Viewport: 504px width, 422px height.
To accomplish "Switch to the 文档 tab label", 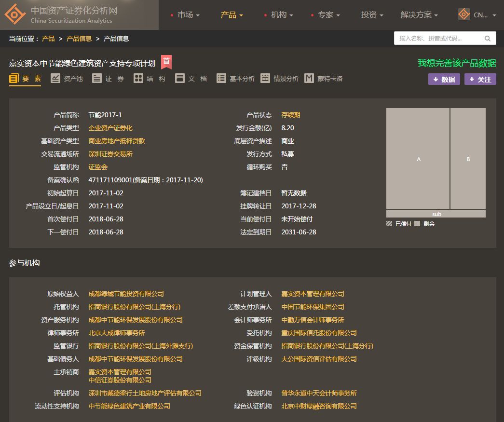I will pos(197,79).
